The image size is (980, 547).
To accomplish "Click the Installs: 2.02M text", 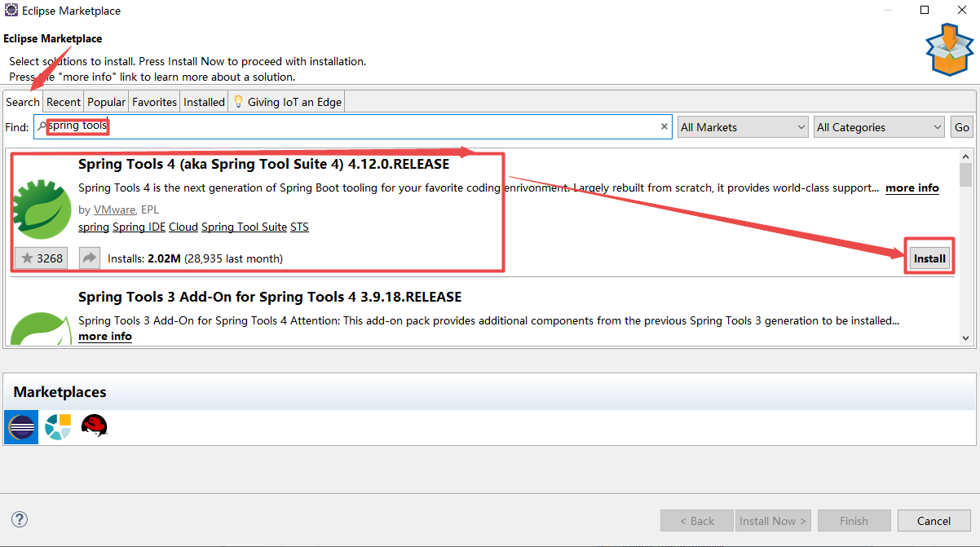I will [x=144, y=258].
